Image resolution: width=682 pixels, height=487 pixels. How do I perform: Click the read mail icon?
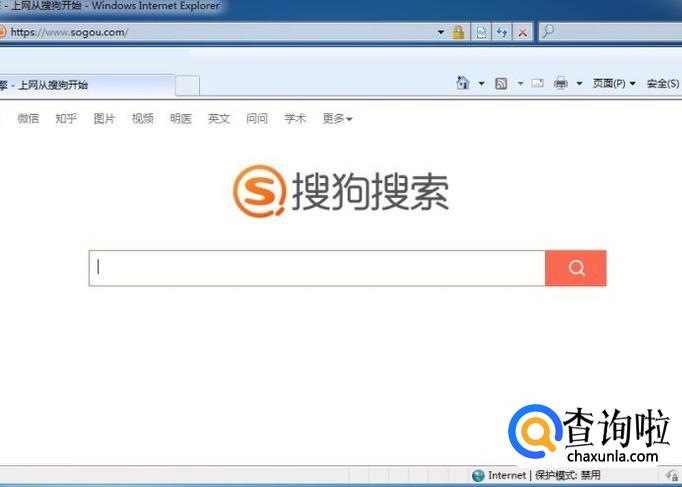pyautogui.click(x=538, y=83)
